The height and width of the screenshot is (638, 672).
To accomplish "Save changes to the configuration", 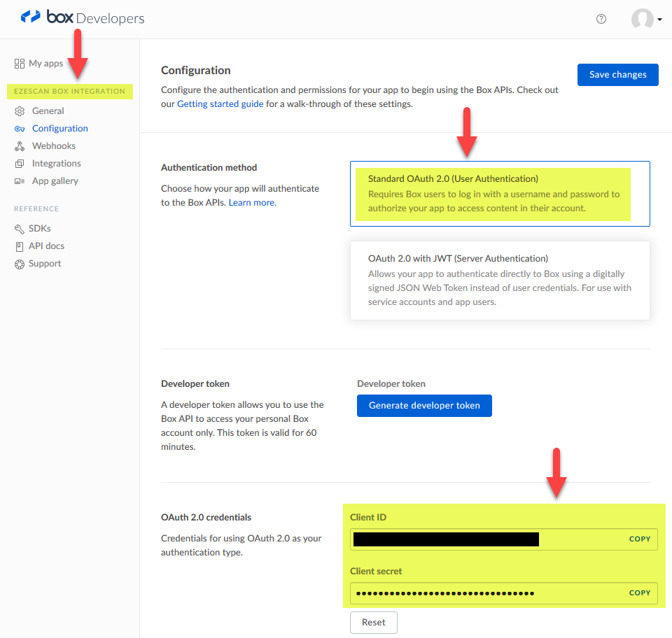I will (x=617, y=75).
